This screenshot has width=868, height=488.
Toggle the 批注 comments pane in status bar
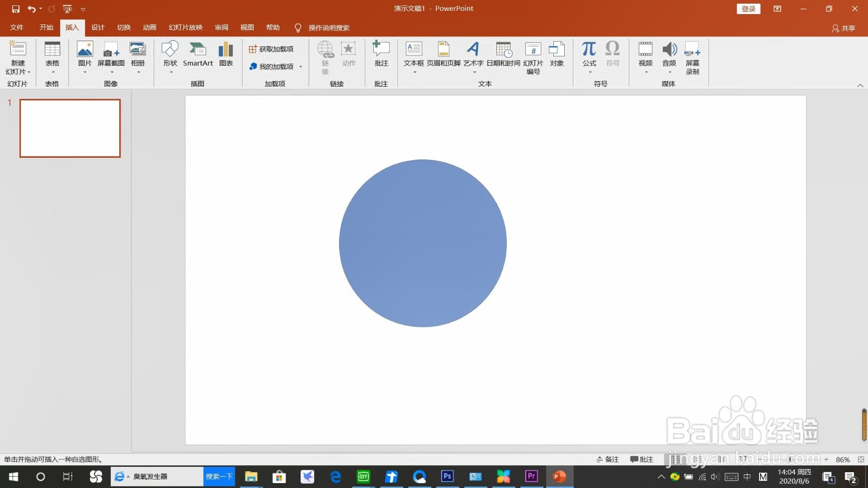(641, 459)
